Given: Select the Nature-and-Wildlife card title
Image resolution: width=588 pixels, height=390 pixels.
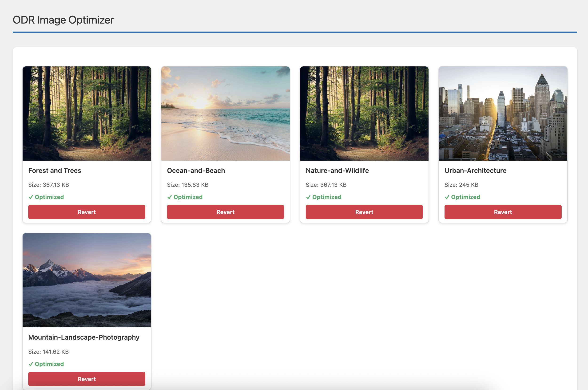Looking at the screenshot, I should (x=337, y=170).
